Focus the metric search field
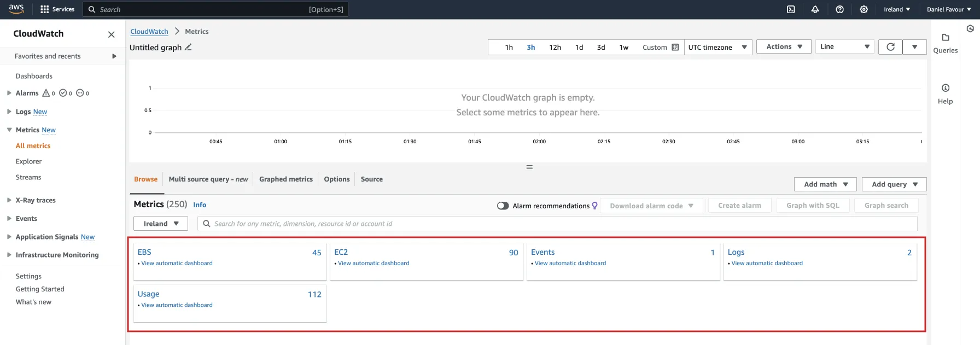980x345 pixels. 557,224
